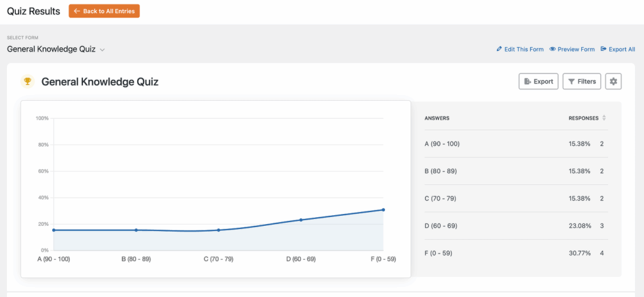
Task: Click the Export All link
Action: [x=621, y=49]
